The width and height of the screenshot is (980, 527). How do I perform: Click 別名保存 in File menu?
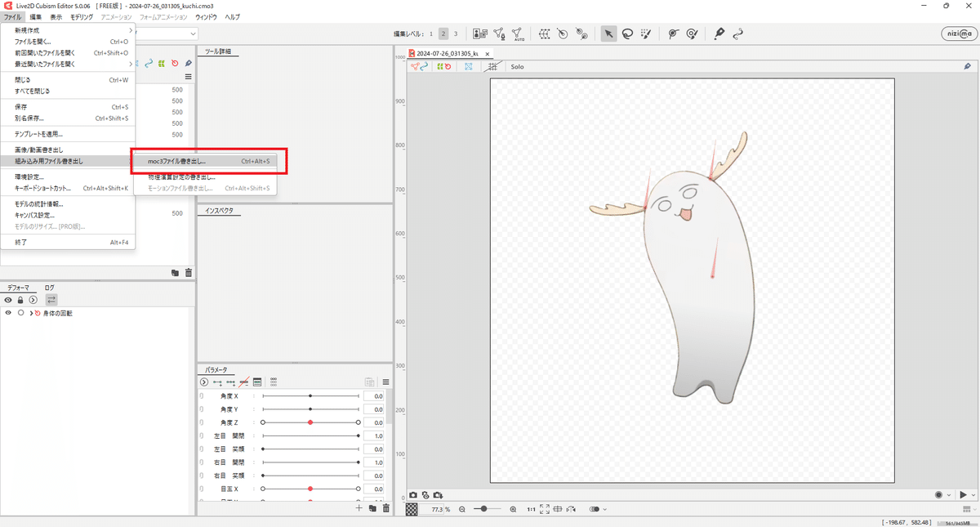tap(69, 118)
